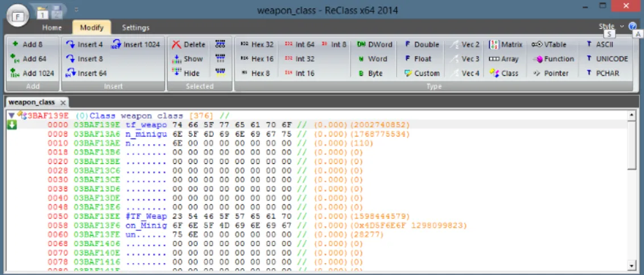The height and width of the screenshot is (275, 644).
Task: Click selection icon beside Hide
Action: [221, 73]
